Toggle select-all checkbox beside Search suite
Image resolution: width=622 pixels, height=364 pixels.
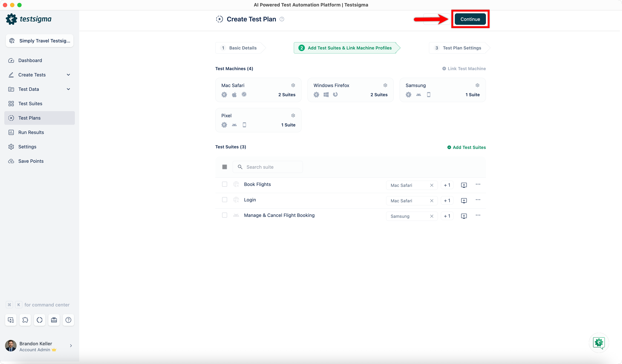(x=224, y=167)
